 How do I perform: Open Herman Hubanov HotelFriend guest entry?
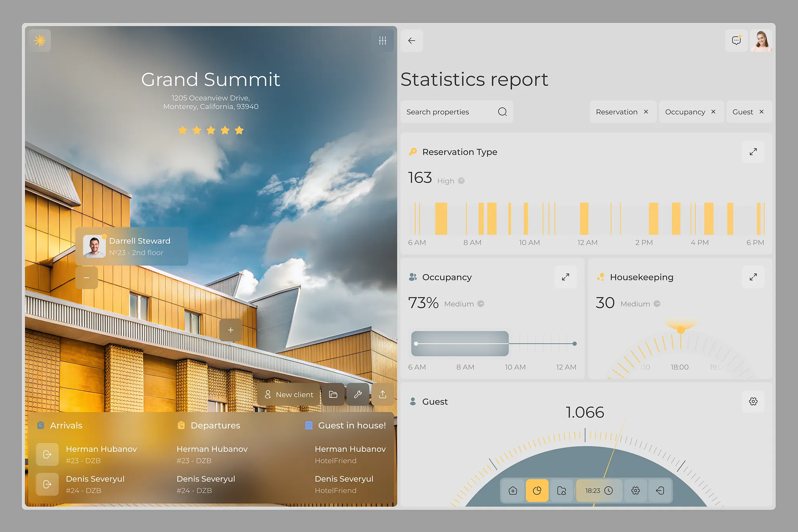point(350,455)
